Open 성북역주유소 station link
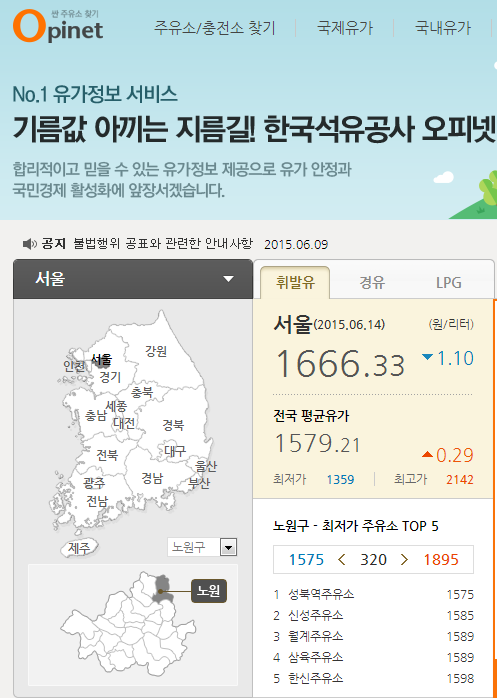 tap(321, 594)
